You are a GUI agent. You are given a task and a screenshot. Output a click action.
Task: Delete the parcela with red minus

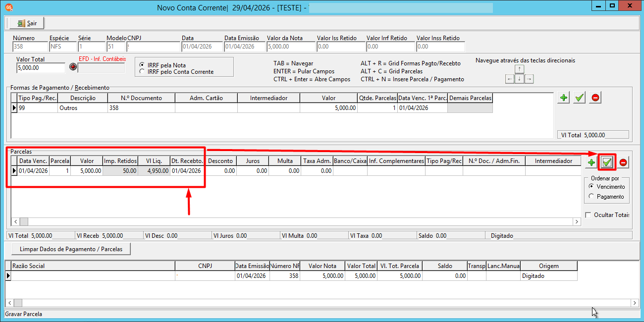(623, 162)
